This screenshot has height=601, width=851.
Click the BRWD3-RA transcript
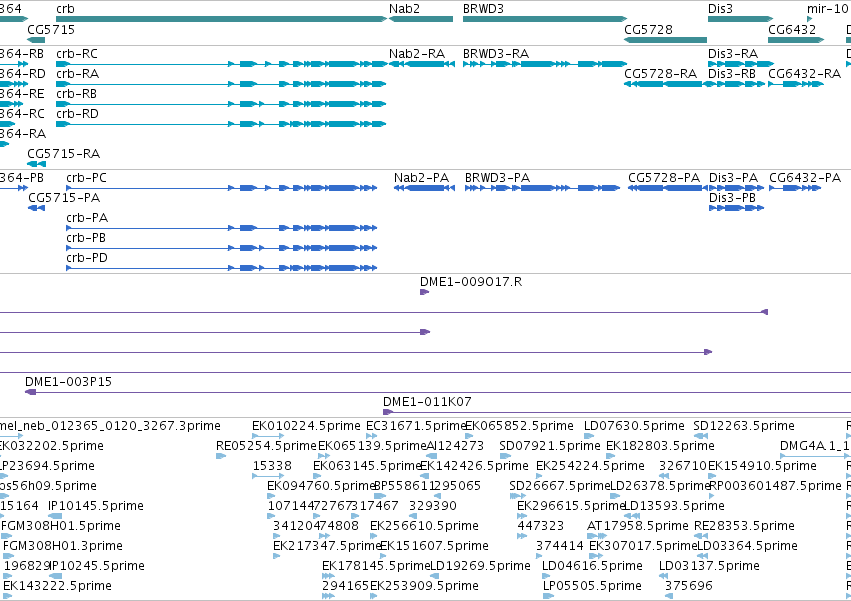coord(545,64)
